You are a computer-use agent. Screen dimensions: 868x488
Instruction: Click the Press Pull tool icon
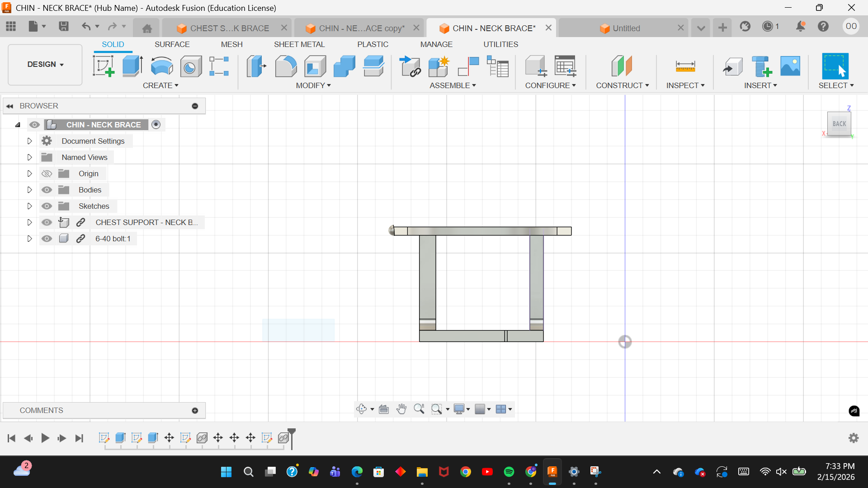256,66
